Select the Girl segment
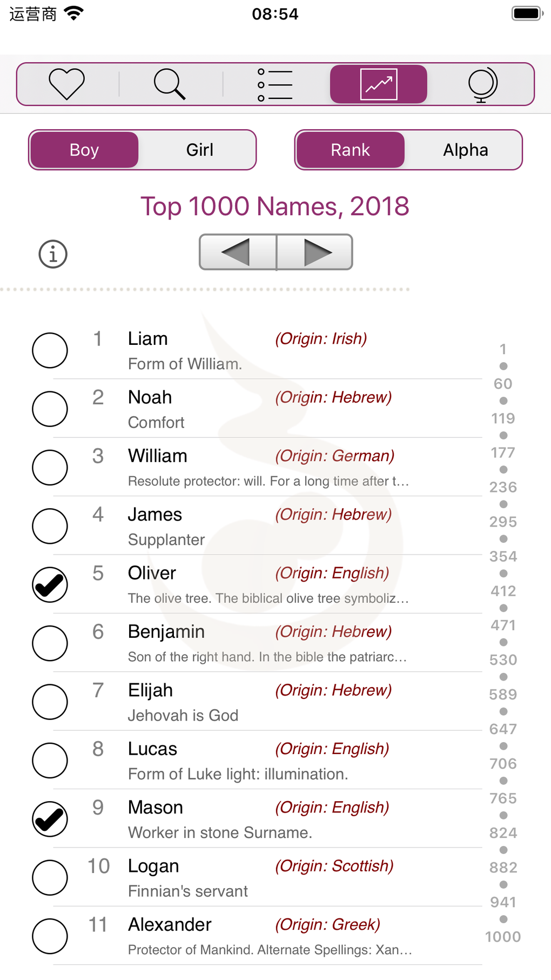This screenshot has width=551, height=980. (x=199, y=150)
